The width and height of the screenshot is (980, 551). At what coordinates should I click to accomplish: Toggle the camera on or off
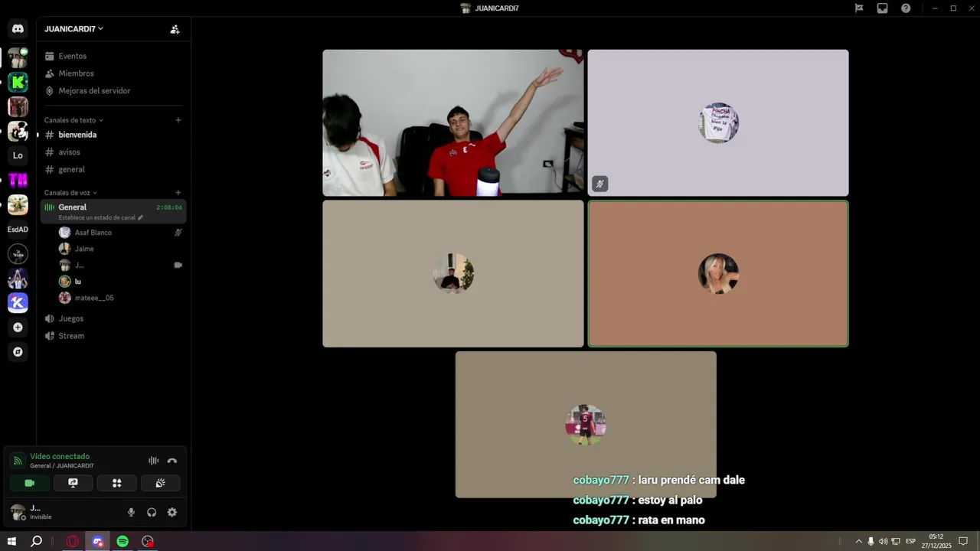click(x=30, y=483)
